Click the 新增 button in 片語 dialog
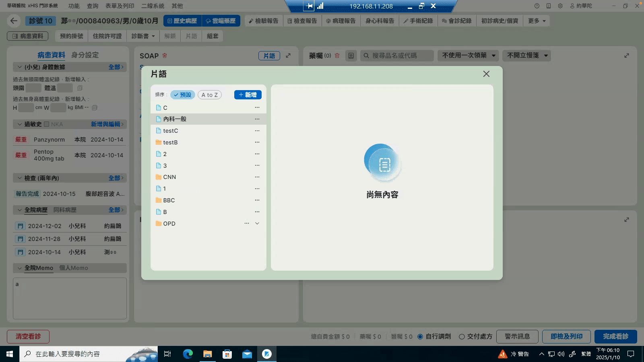 pos(248,95)
